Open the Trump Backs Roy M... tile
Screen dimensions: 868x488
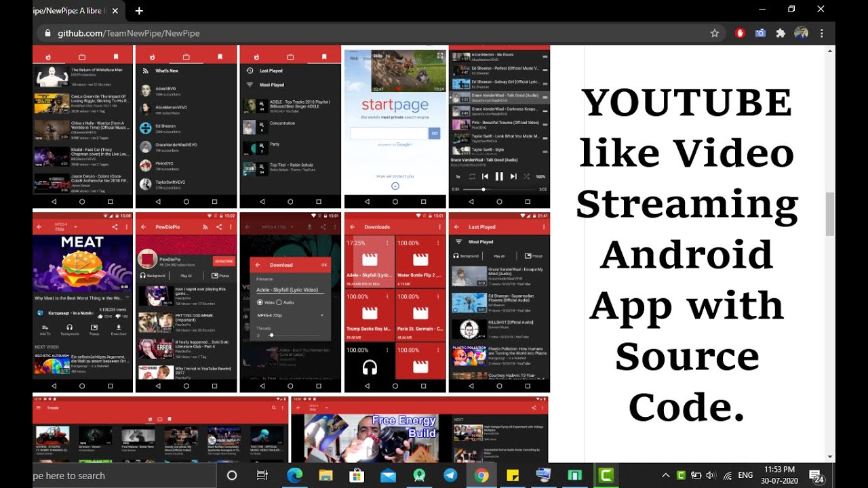tap(368, 315)
